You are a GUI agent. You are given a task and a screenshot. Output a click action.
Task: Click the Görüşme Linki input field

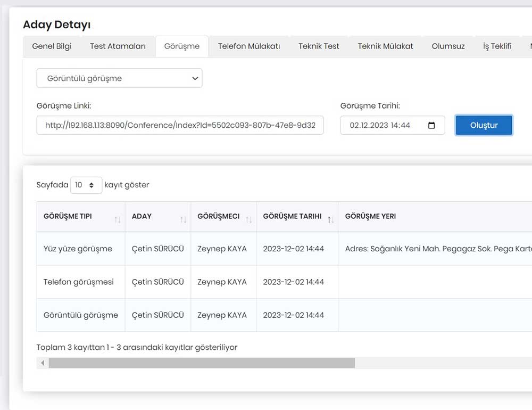click(180, 125)
